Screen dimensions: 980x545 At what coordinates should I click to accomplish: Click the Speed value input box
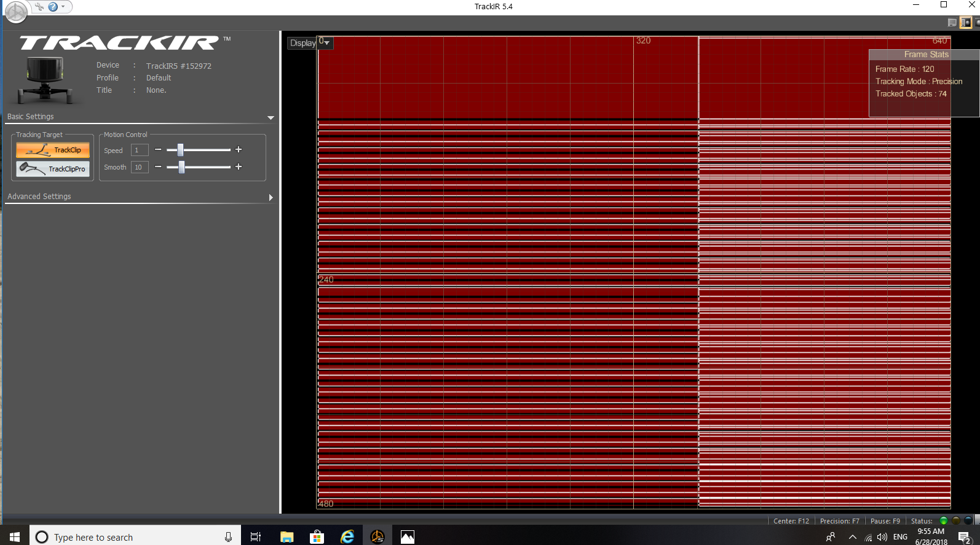click(140, 150)
